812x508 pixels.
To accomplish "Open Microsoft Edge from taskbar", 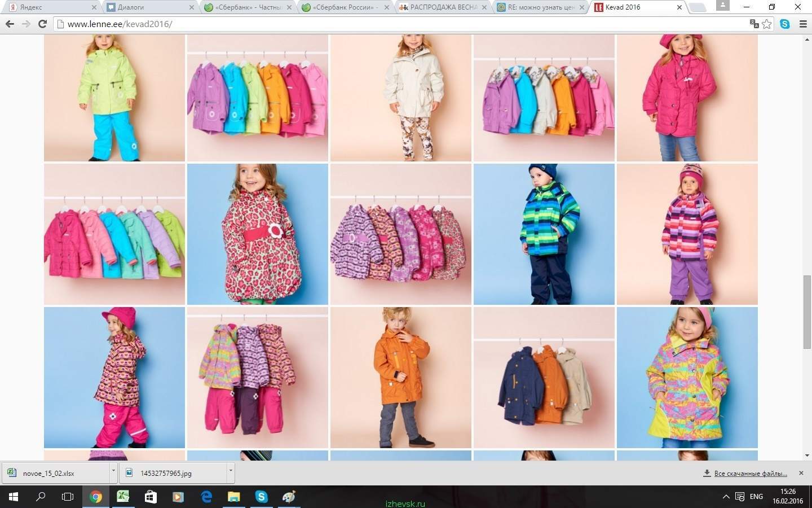I will point(206,497).
